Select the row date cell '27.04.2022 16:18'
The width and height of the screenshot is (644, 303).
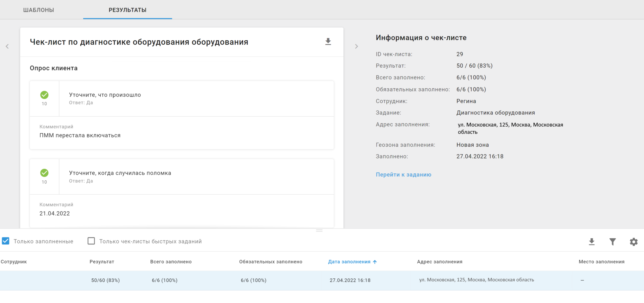point(350,280)
